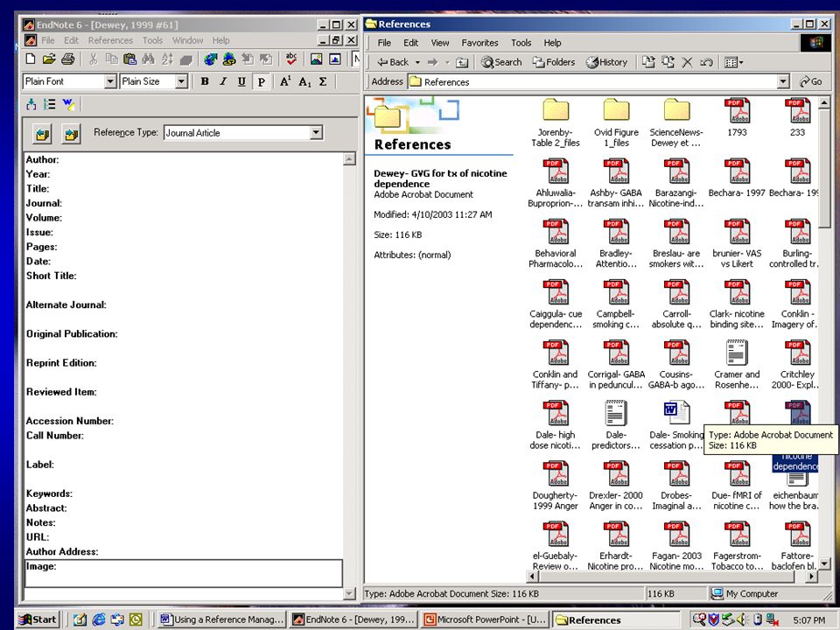Toggle the Search pane in Explorer
The width and height of the screenshot is (840, 630).
coord(501,62)
